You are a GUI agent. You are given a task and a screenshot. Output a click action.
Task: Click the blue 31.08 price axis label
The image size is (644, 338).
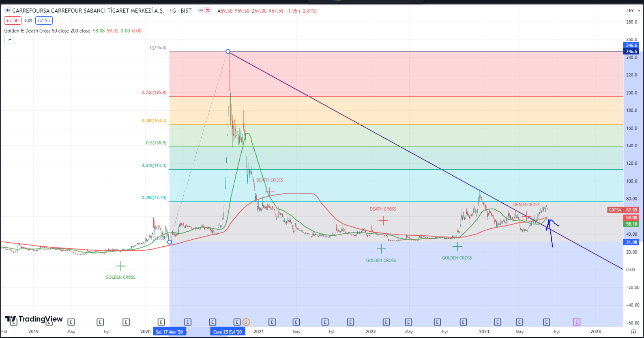pos(631,242)
